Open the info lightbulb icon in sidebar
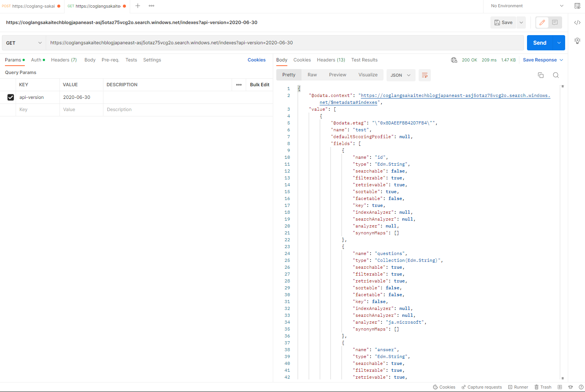The width and height of the screenshot is (585, 392). click(x=577, y=40)
